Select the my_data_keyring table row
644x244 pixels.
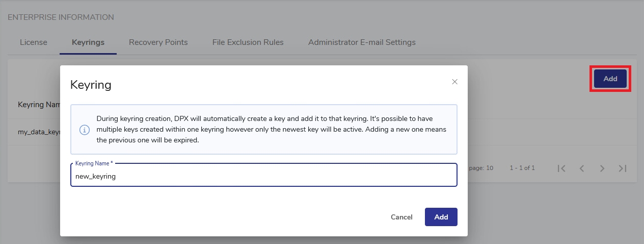pos(39,132)
